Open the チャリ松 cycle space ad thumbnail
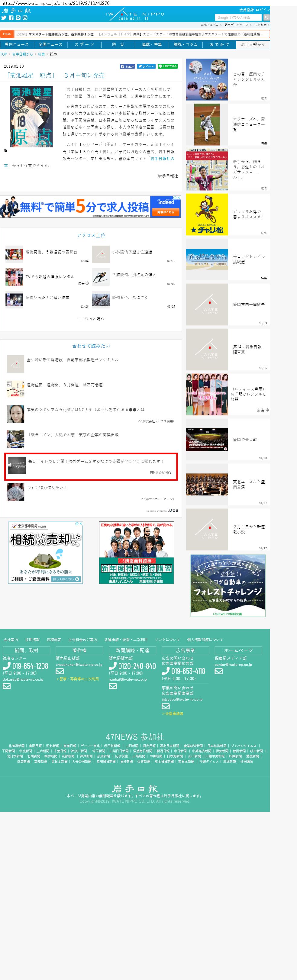 (207, 214)
